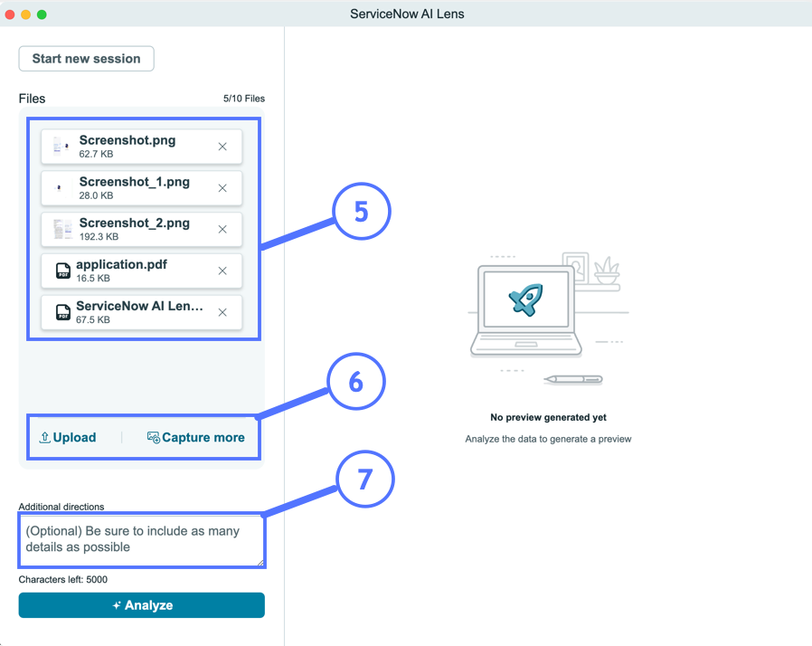Remove Screenshot_1.png with its X icon
The image size is (812, 646).
222,188
